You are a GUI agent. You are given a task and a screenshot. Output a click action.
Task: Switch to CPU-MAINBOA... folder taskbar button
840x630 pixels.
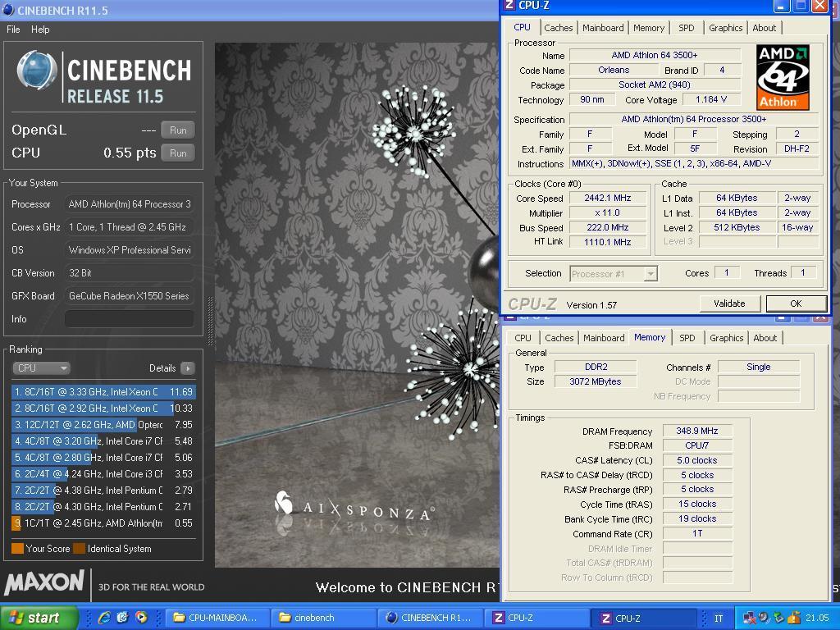(x=217, y=619)
